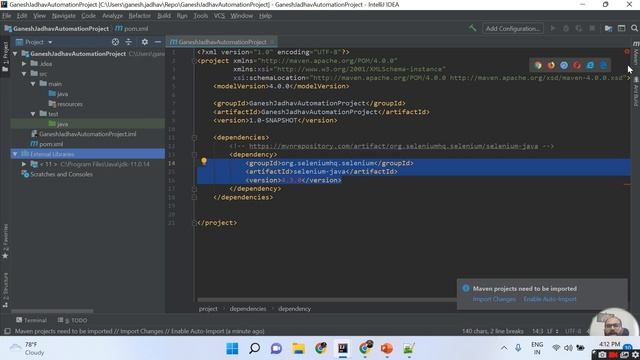The height and width of the screenshot is (360, 640).
Task: Click Enable Auto-Import link in notification
Action: [x=550, y=299]
